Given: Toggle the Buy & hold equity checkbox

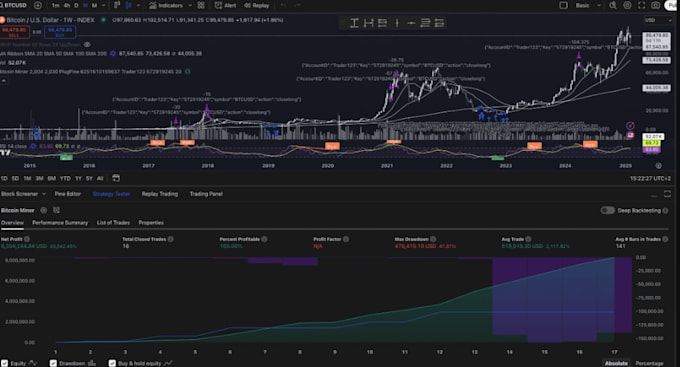Looking at the screenshot, I should click(112, 363).
